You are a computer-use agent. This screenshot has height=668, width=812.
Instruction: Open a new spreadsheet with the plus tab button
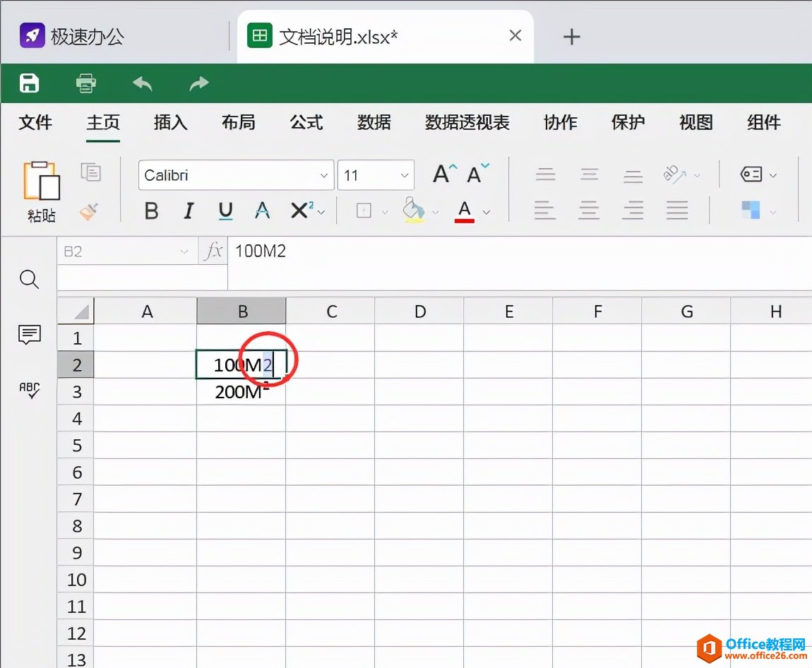tap(571, 36)
